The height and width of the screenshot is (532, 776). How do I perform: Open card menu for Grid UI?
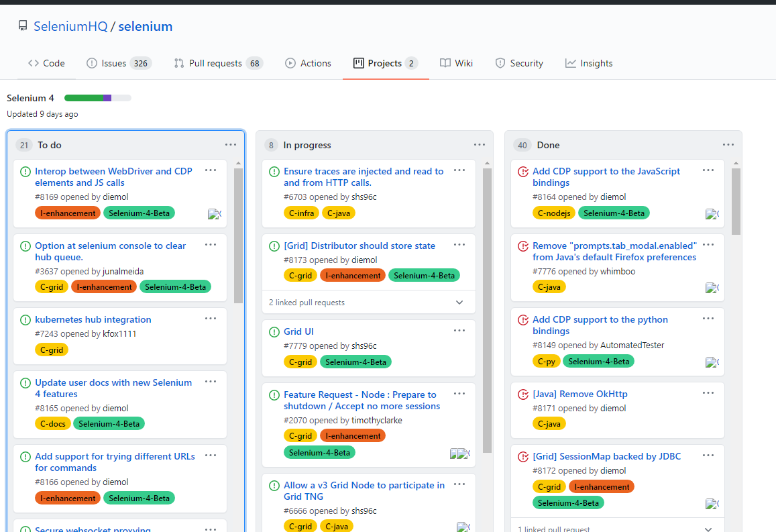[x=459, y=331]
